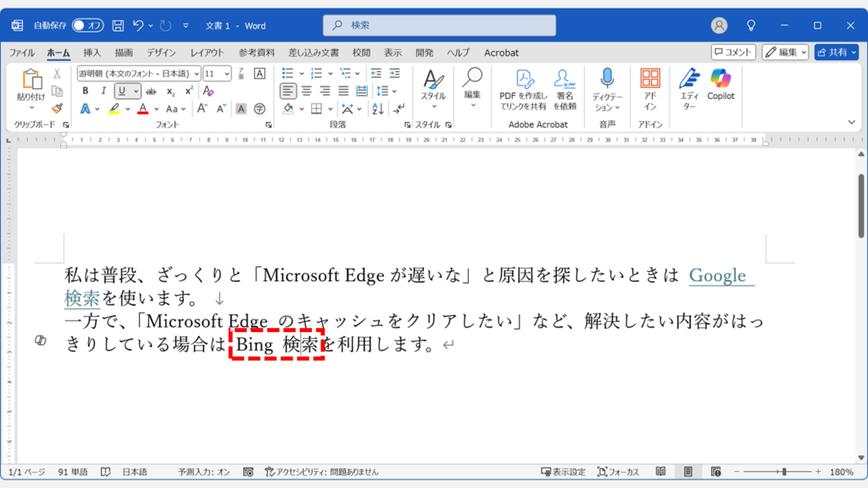Show or hide paragraph marks

click(398, 109)
